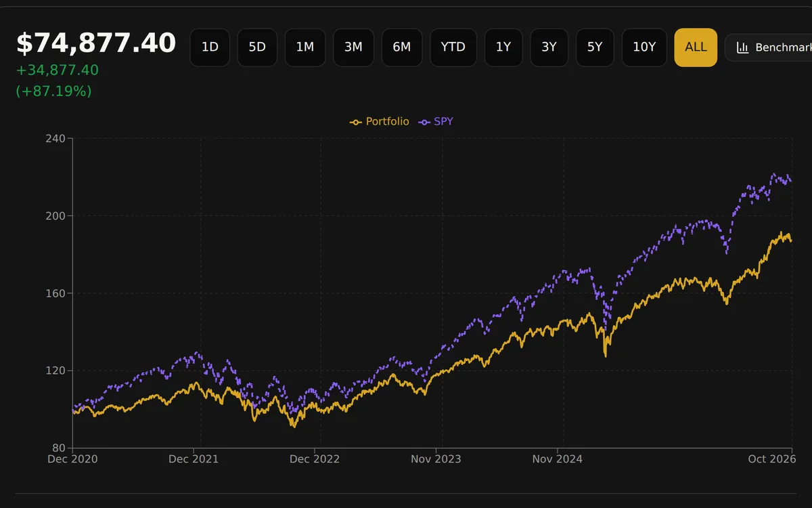Click the 80 y-axis label

click(58, 448)
